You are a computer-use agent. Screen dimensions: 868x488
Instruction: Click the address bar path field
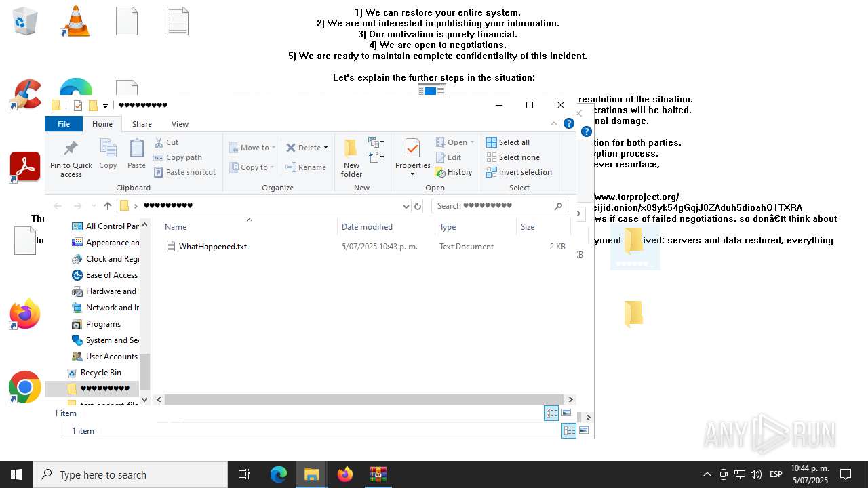tap(264, 206)
